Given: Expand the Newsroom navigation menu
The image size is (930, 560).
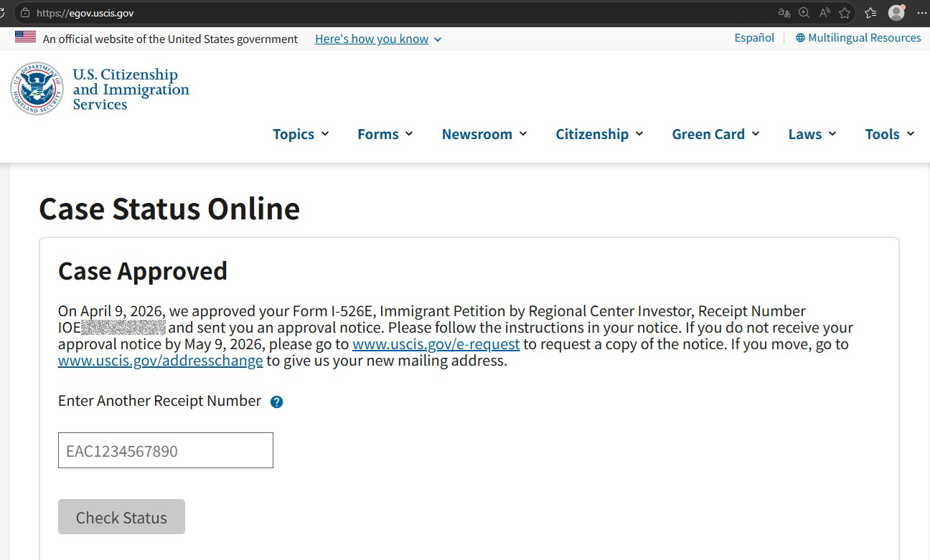Looking at the screenshot, I should (x=484, y=134).
